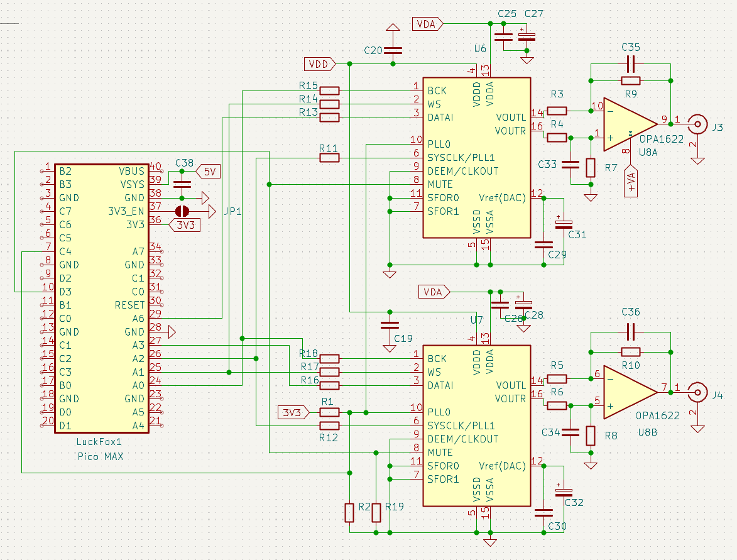The width and height of the screenshot is (737, 560).
Task: Click the C20 capacitor symbol
Action: point(393,50)
